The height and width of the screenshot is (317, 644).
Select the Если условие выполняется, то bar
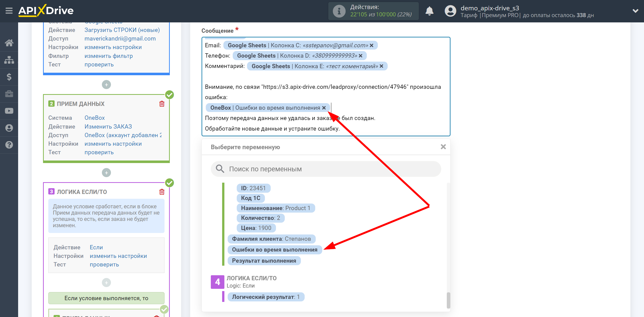(x=106, y=298)
